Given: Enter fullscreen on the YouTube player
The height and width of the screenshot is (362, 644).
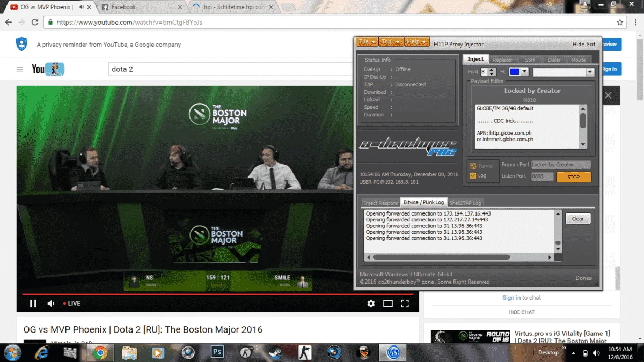Looking at the screenshot, I should pyautogui.click(x=405, y=304).
